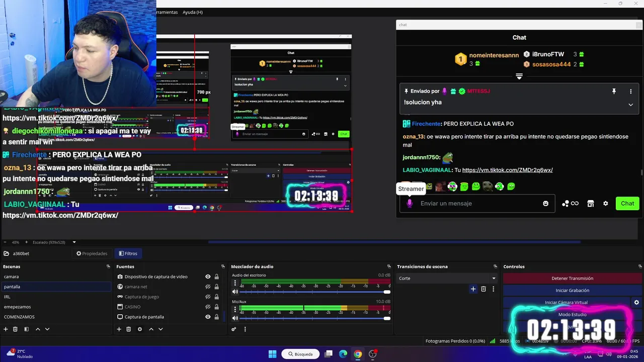Expand the pinned message chevron
This screenshot has height=362, width=644.
(x=630, y=105)
